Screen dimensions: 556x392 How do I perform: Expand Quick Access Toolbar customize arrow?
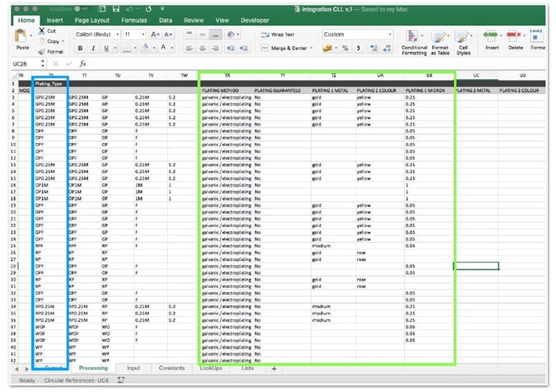point(162,9)
